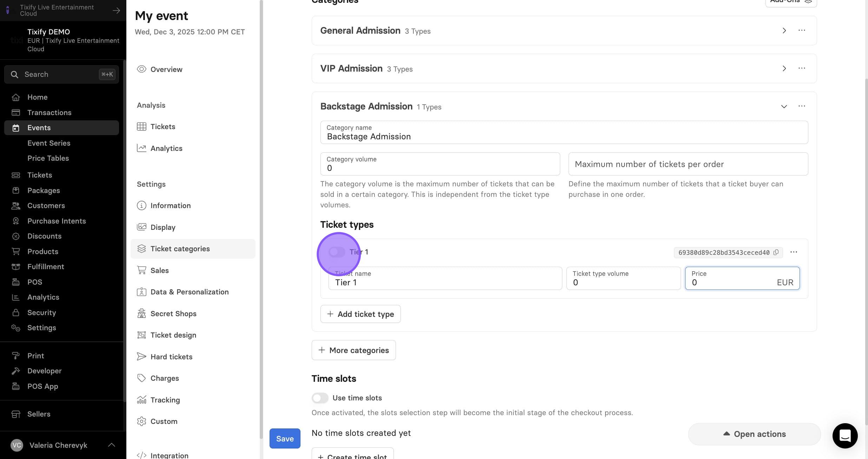Open the support chat widget
This screenshot has height=459, width=868.
tap(845, 435)
